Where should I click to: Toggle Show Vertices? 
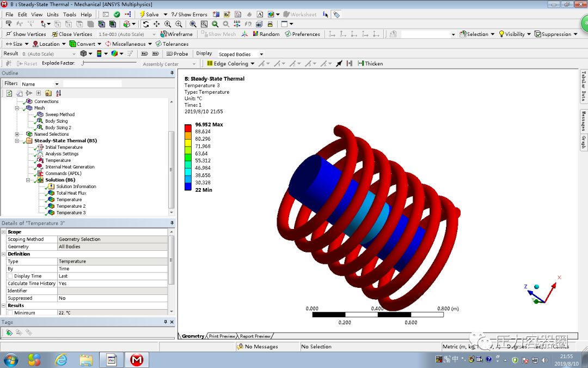(x=26, y=34)
